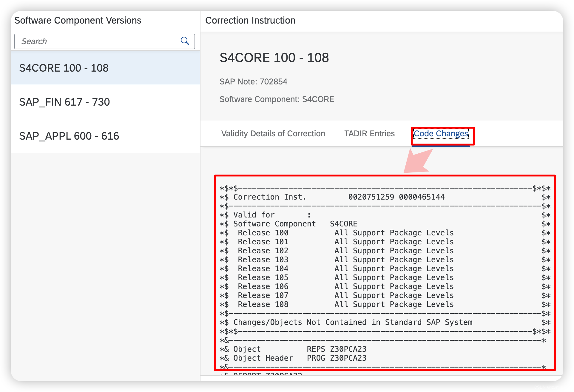Viewport: 574px width, 392px height.
Task: Click the 'Release 107' code line
Action: (385, 295)
